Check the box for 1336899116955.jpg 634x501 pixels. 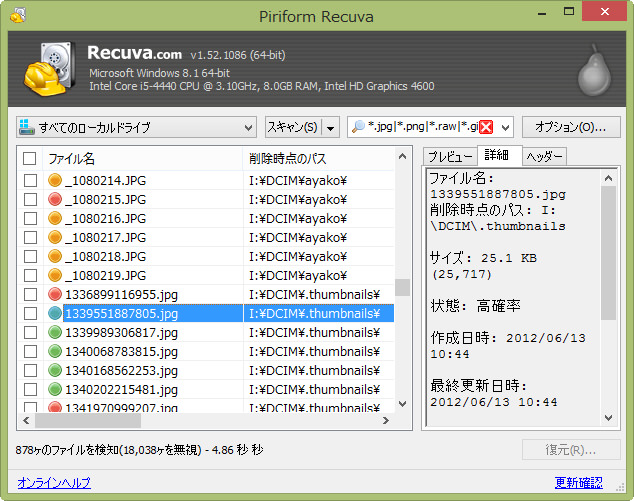[x=30, y=294]
